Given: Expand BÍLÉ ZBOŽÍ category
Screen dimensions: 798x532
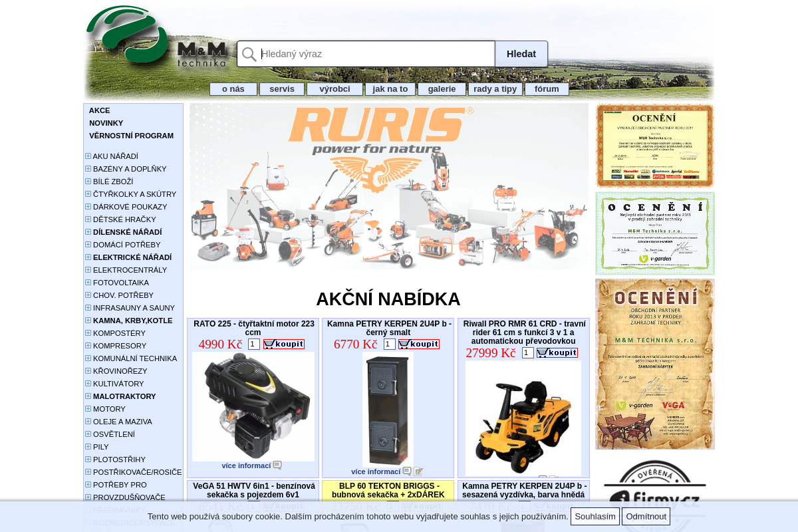Looking at the screenshot, I should click(88, 182).
